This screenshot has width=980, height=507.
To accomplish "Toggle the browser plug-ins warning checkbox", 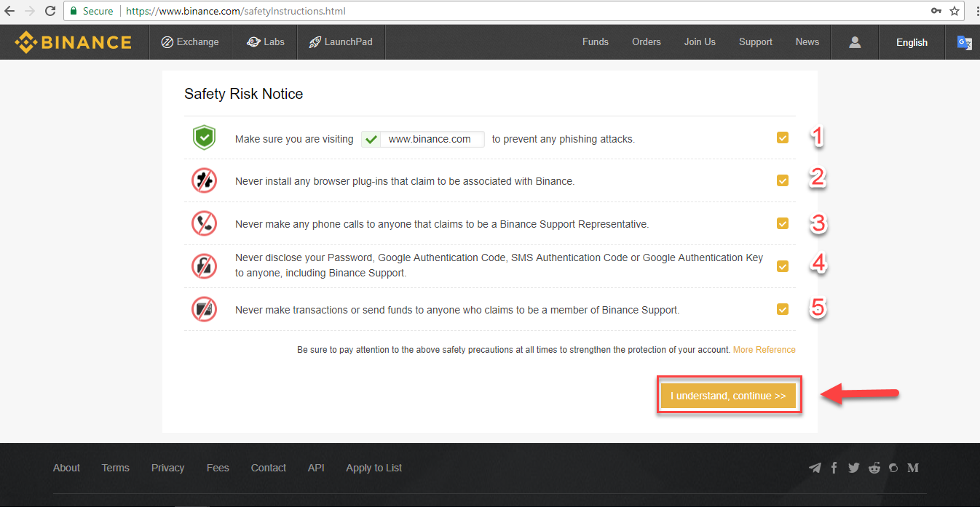I will tap(783, 180).
